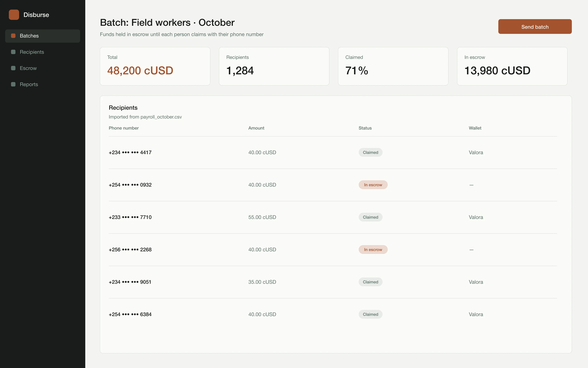Click the Disburse logo icon
The width and height of the screenshot is (588, 368).
click(x=14, y=15)
